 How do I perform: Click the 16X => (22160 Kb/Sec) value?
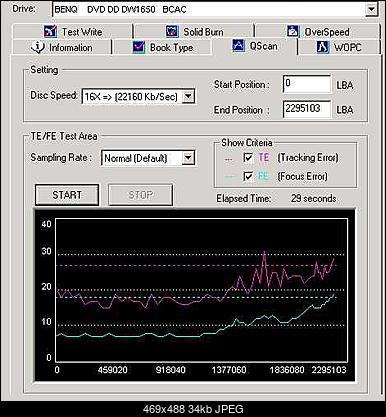(x=131, y=97)
